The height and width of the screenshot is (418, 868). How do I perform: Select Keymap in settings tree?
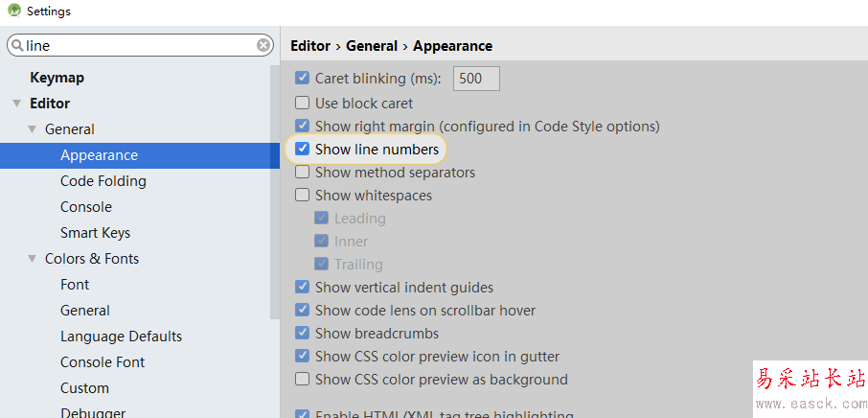[x=57, y=78]
